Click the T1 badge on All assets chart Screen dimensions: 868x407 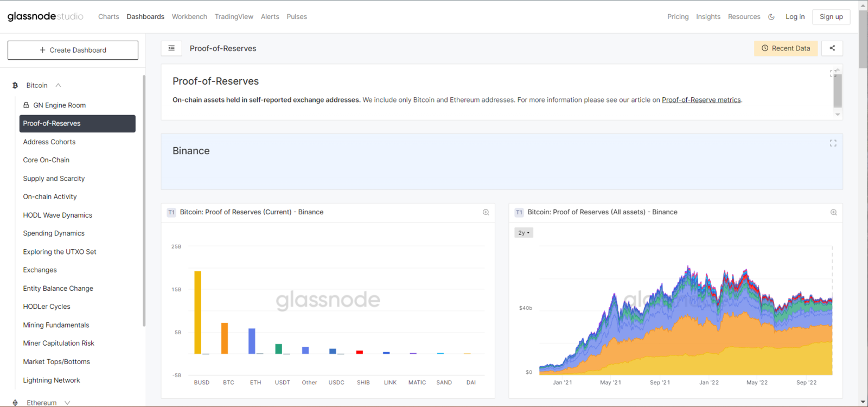[x=519, y=212]
